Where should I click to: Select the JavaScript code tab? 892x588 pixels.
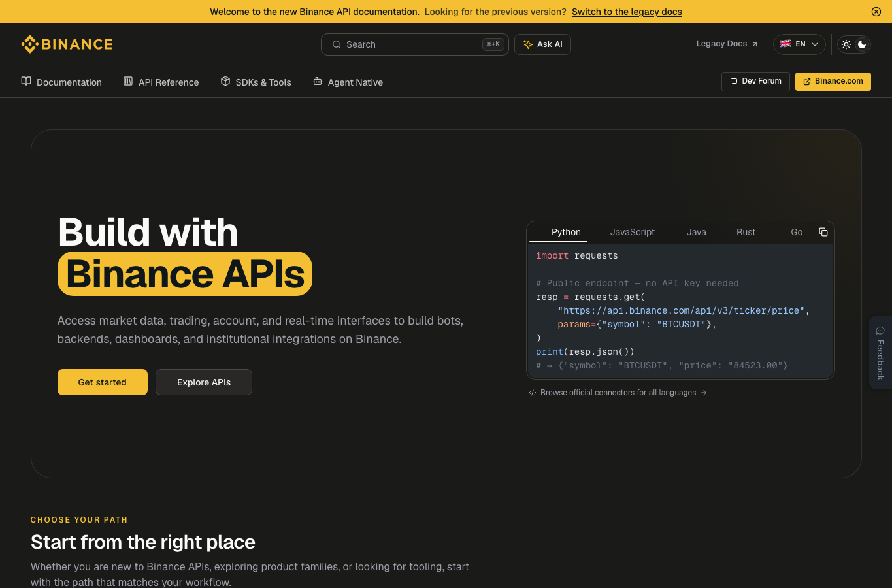(633, 232)
